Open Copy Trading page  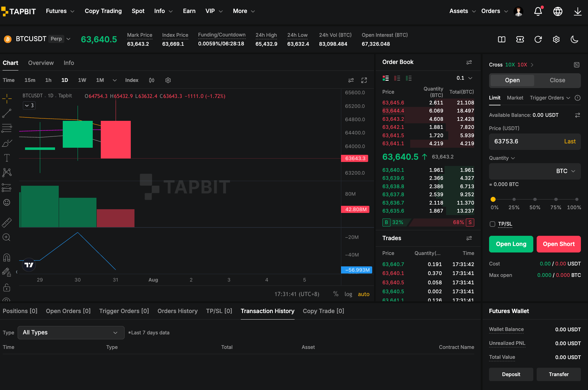coord(103,11)
